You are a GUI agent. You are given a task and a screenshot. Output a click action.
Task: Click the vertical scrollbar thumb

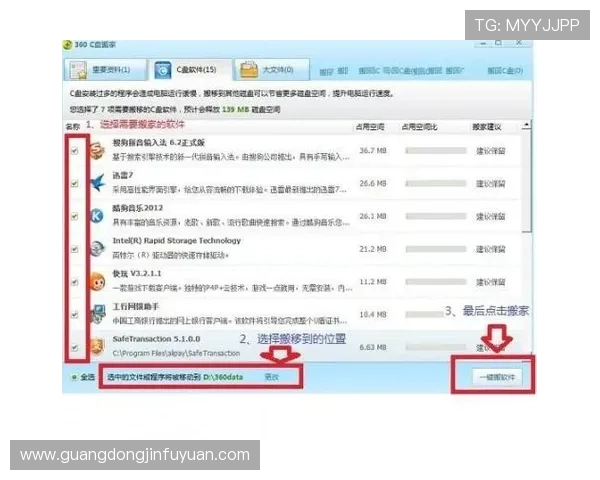[x=527, y=181]
